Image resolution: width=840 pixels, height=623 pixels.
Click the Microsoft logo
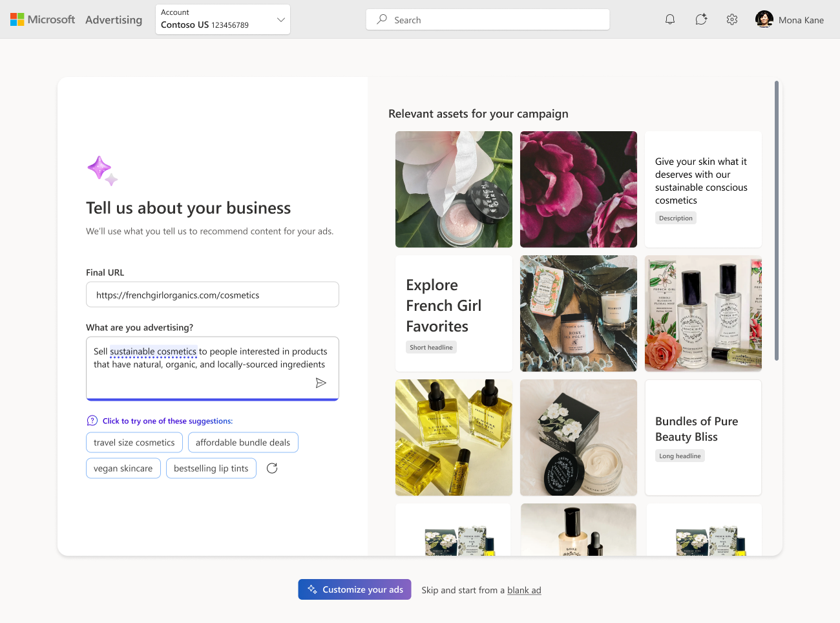click(43, 19)
